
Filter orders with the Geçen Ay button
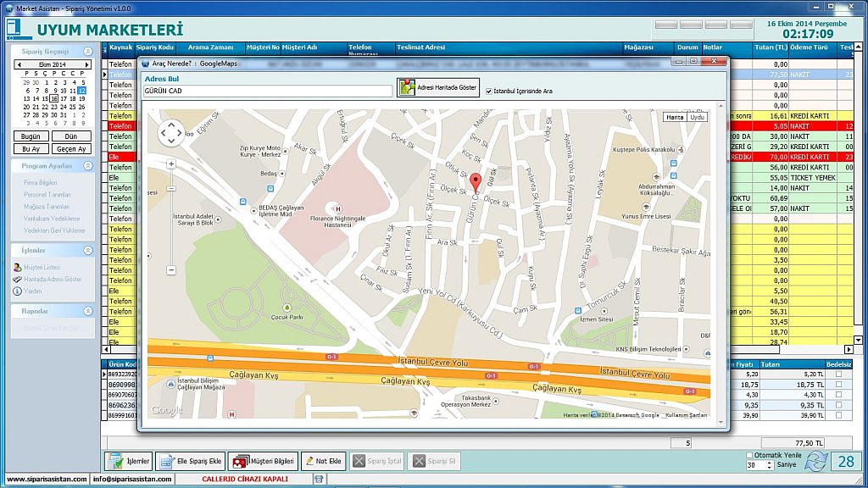[x=71, y=149]
